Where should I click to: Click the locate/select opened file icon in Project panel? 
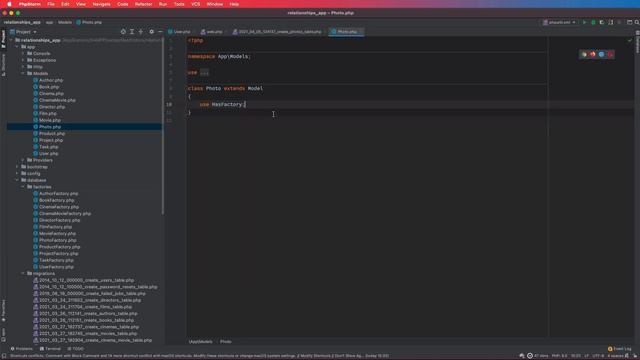pos(123,31)
